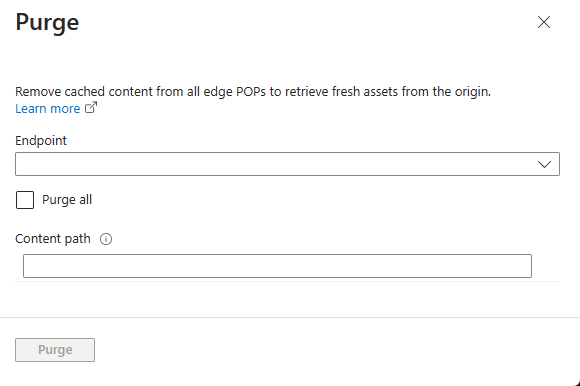Click the disabled Purge button
This screenshot has height=386, width=580.
55,350
